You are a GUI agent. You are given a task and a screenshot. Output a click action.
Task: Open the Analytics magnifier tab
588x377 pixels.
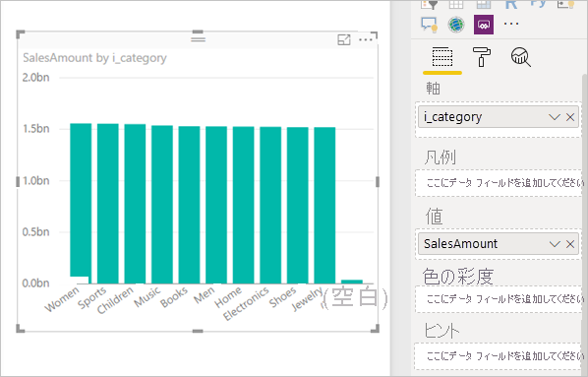tap(521, 57)
